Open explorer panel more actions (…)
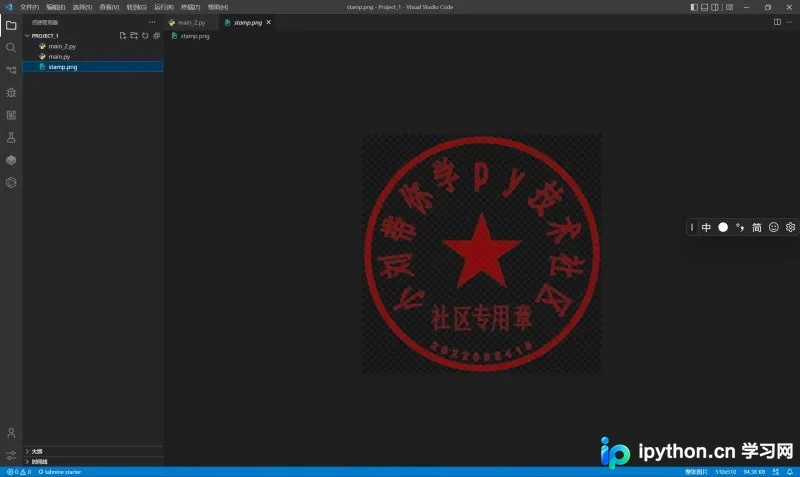Image resolution: width=800 pixels, height=477 pixels. coord(152,22)
